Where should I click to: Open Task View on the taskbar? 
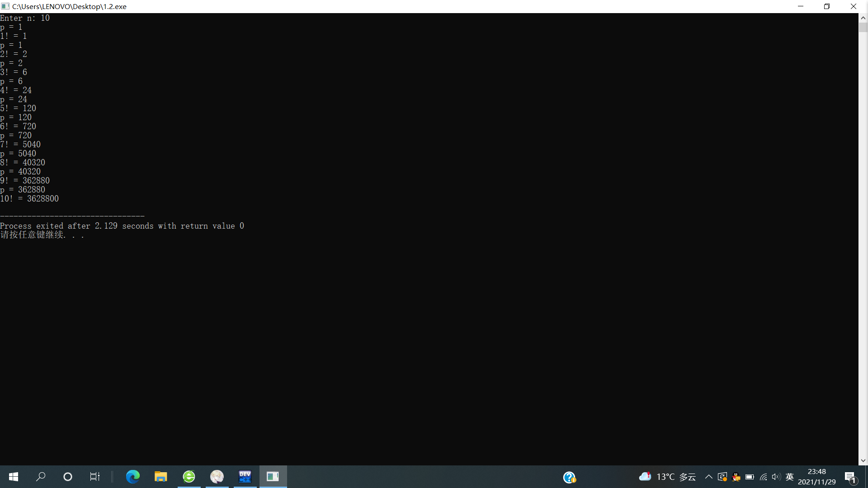click(94, 477)
